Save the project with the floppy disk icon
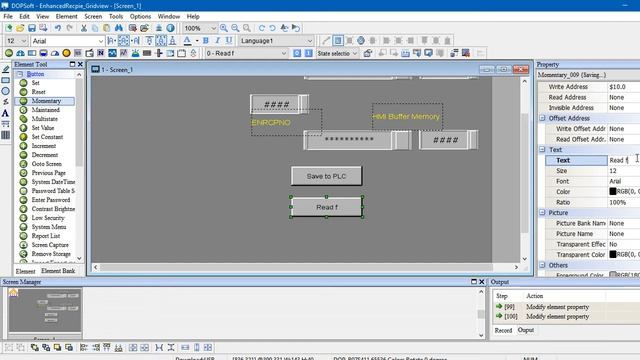 click(x=31, y=28)
